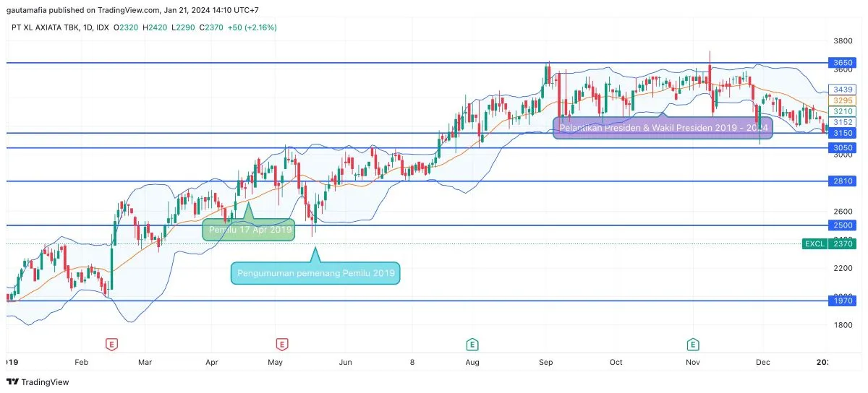Viewport: 868px width, 393px height.
Task: Click the open value O2320
Action: [127, 27]
